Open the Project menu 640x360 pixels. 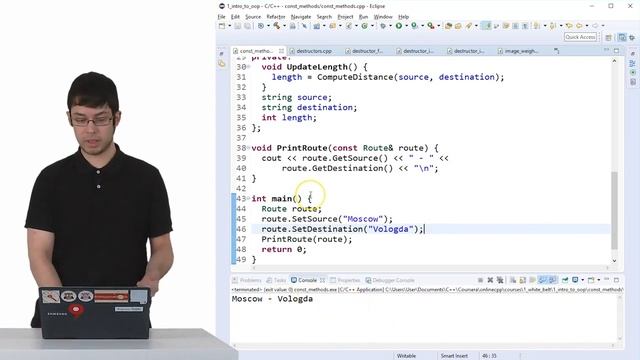[x=345, y=17]
